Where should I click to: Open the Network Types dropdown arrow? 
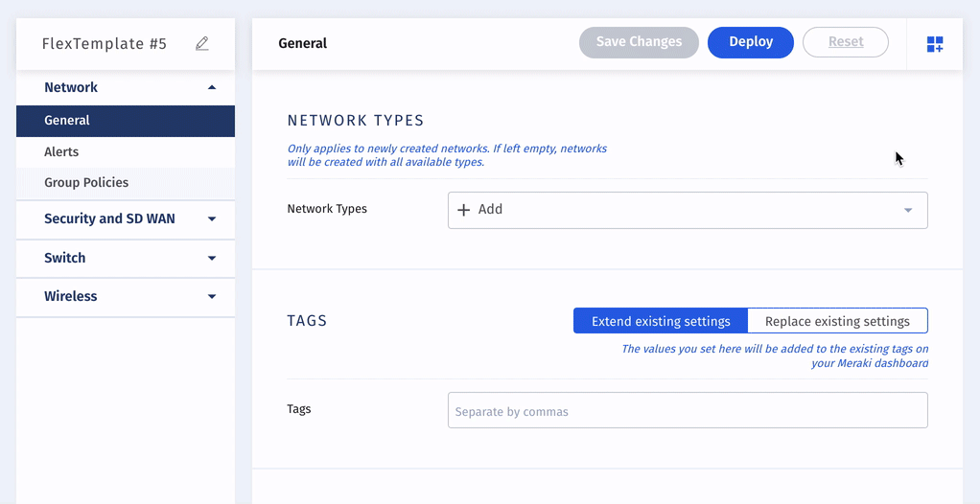click(x=908, y=210)
